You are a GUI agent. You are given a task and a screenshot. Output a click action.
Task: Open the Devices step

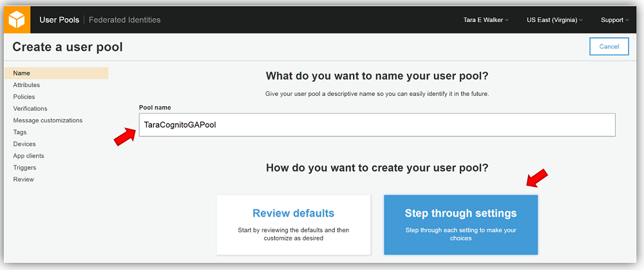(24, 144)
